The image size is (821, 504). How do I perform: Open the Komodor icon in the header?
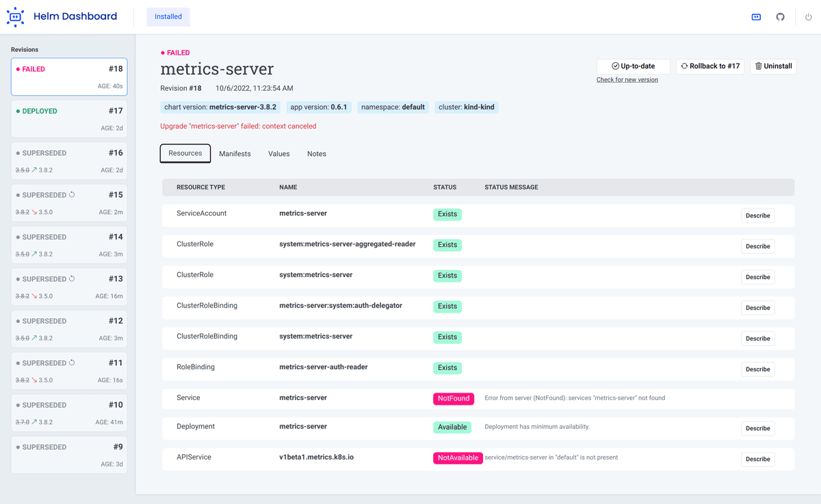(x=756, y=16)
